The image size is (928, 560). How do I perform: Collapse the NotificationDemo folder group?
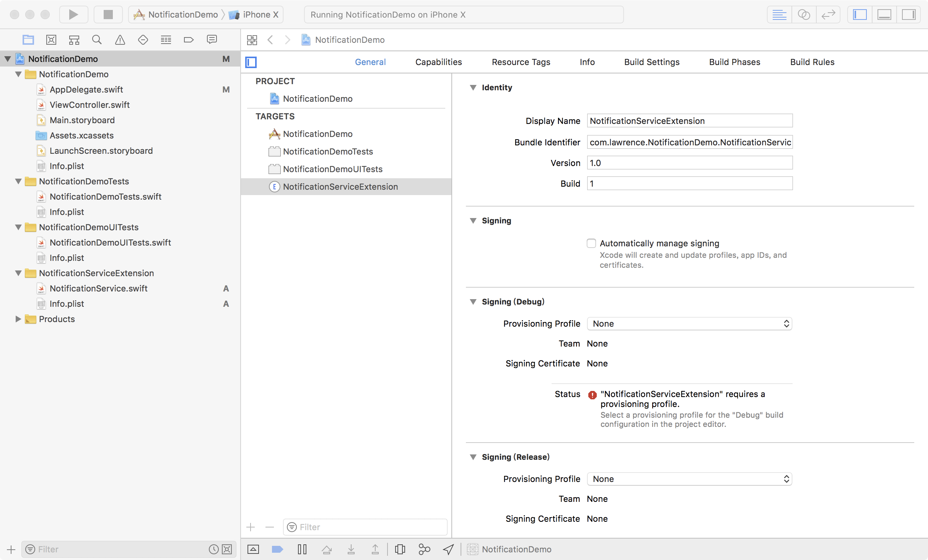click(x=18, y=74)
